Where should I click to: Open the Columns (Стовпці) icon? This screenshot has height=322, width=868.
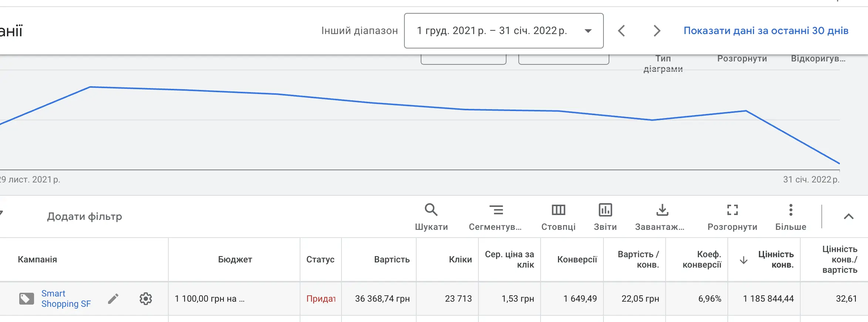[x=558, y=210]
